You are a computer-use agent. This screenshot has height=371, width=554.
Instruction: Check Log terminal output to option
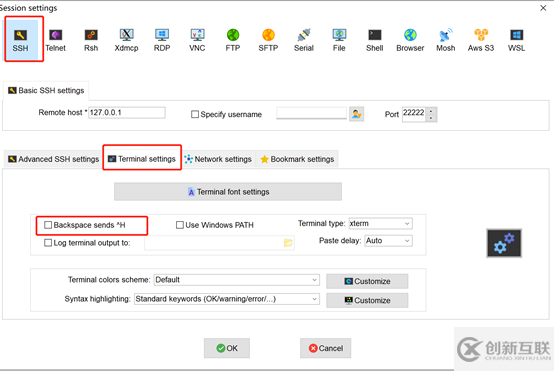(48, 243)
